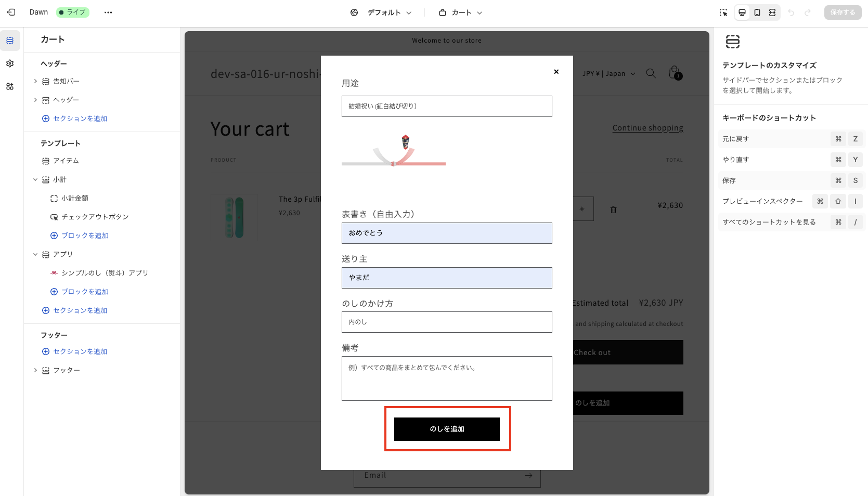Open the cart bag icon in preview
Viewport: 868px width, 496px height.
[675, 73]
